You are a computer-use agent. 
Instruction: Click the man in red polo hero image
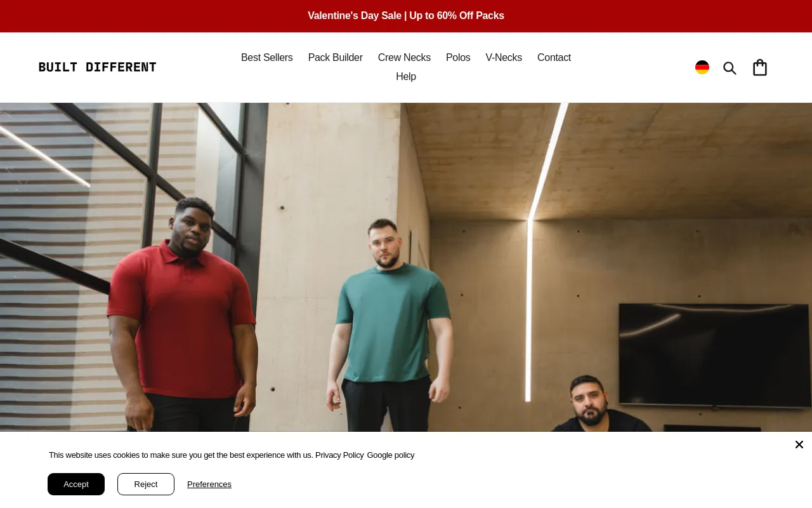(183, 317)
